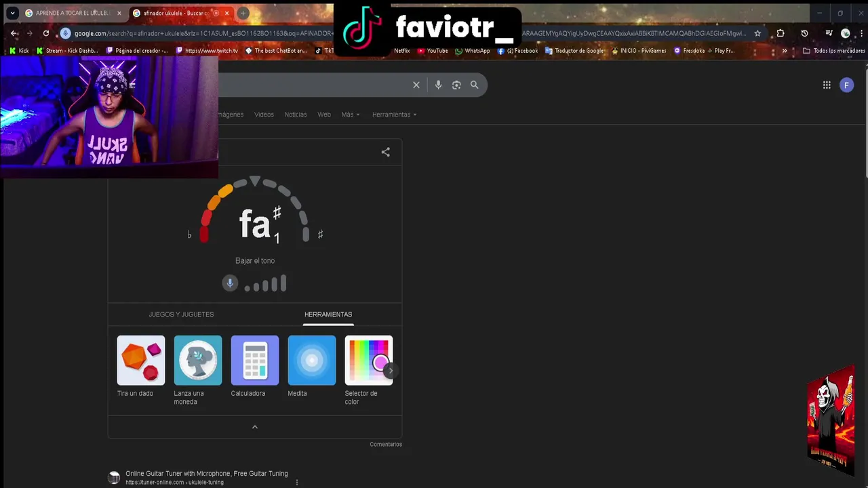The image size is (868, 488).
Task: Click the microphone icon in the tuner
Action: (x=230, y=283)
